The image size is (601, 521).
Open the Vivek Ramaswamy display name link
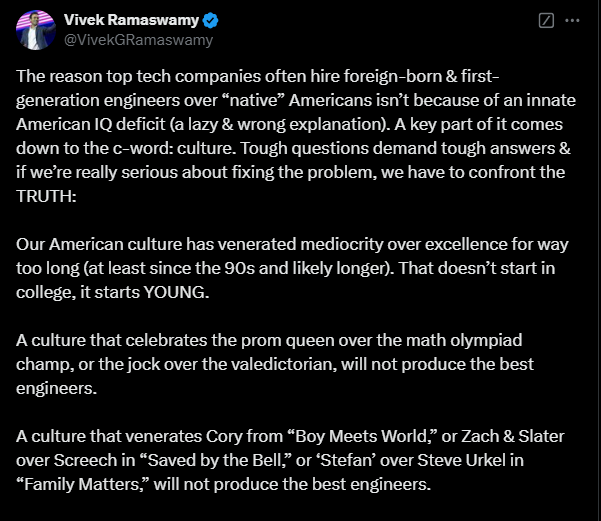(x=132, y=20)
